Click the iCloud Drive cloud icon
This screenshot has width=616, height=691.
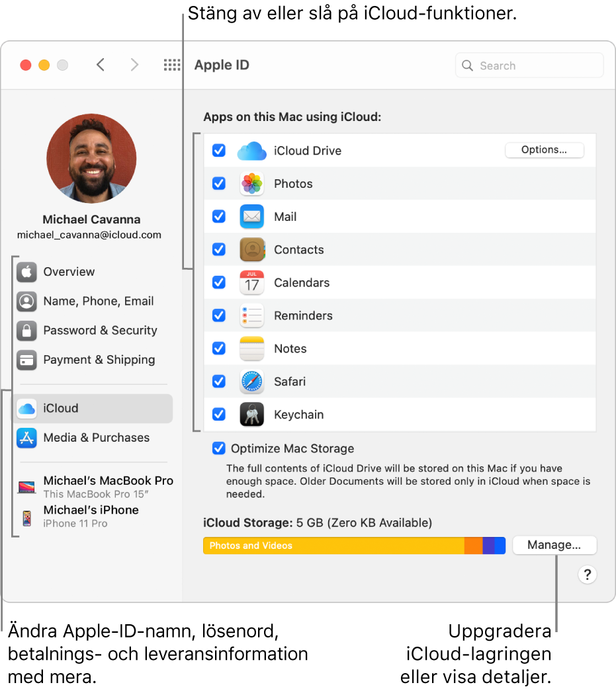251,151
